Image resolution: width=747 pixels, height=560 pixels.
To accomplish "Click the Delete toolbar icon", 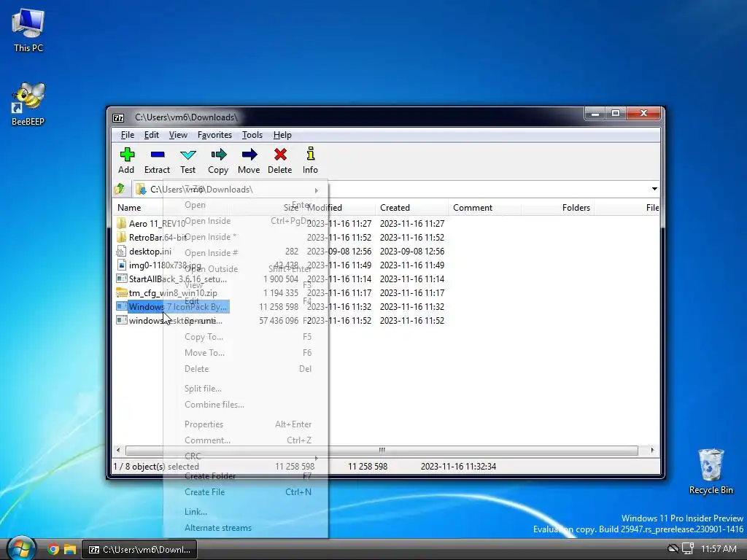I will tap(280, 155).
